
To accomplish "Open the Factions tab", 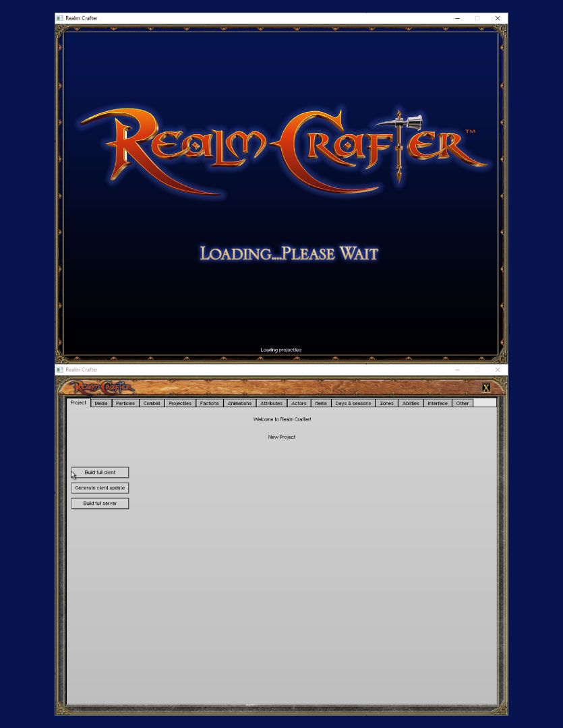I will [210, 404].
